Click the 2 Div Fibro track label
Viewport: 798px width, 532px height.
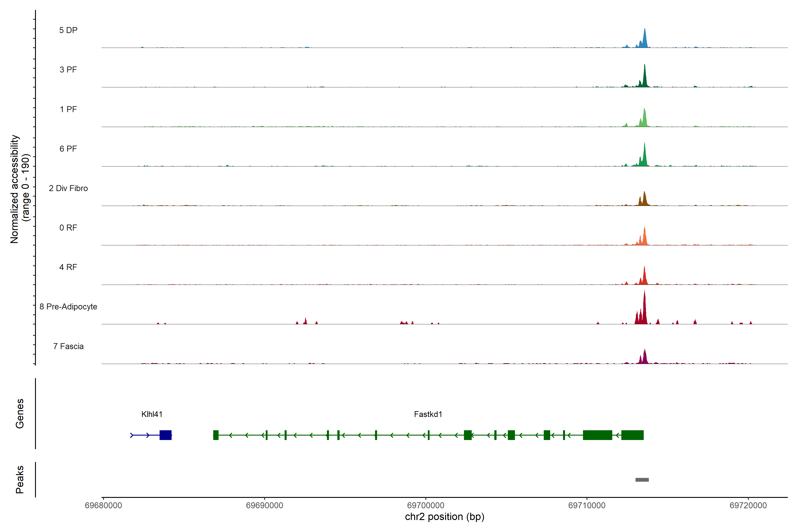point(68,188)
